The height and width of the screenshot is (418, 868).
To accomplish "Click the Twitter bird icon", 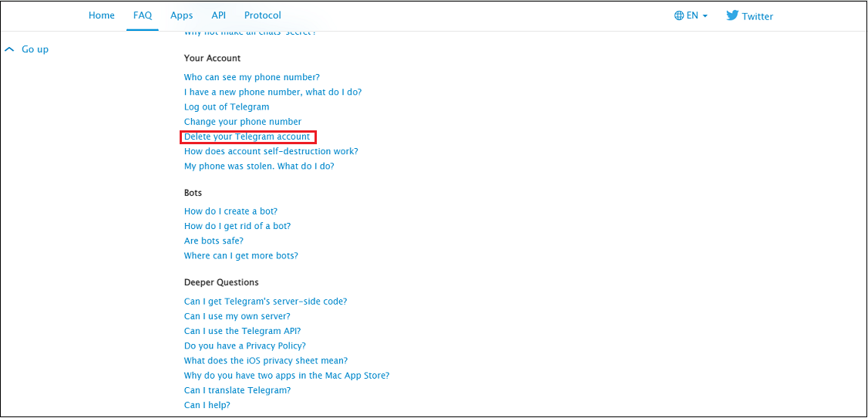I will tap(732, 15).
